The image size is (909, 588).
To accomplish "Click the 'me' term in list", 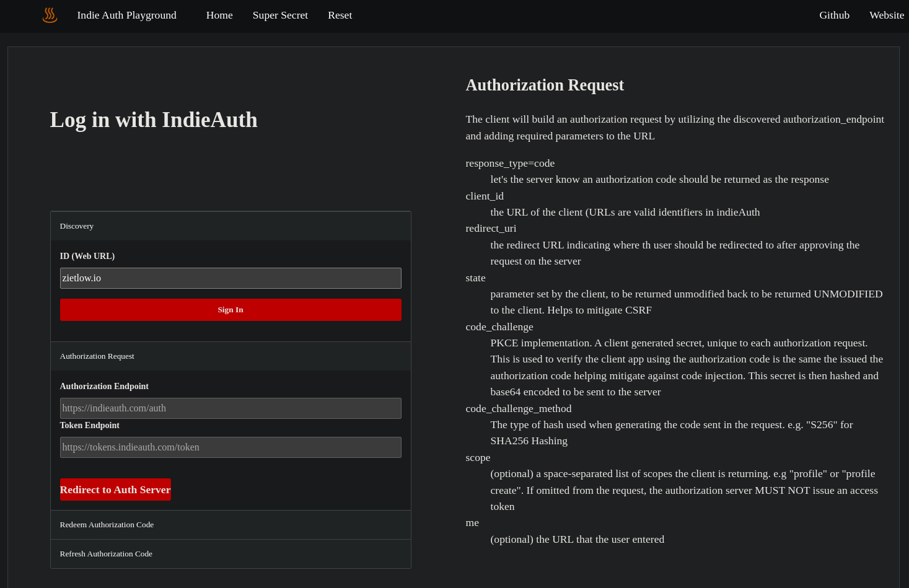I will [x=472, y=523].
